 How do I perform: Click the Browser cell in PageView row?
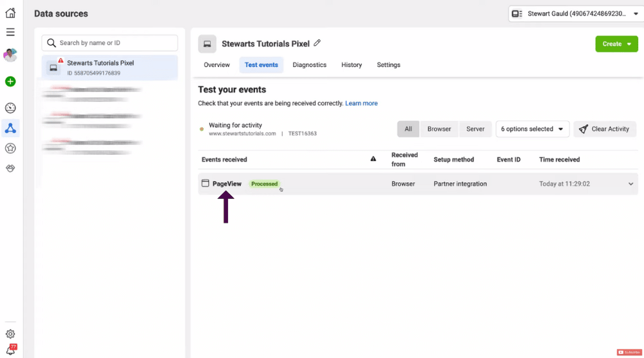pos(403,184)
